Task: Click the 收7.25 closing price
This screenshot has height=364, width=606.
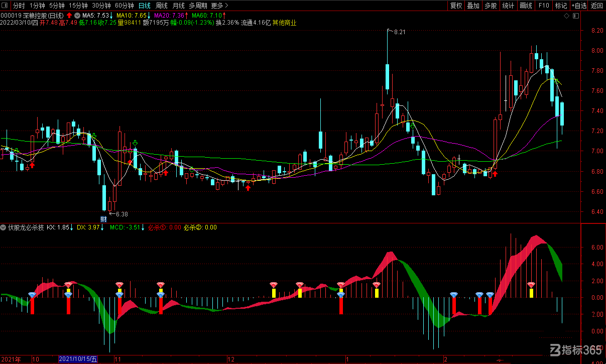Action: (x=107, y=23)
